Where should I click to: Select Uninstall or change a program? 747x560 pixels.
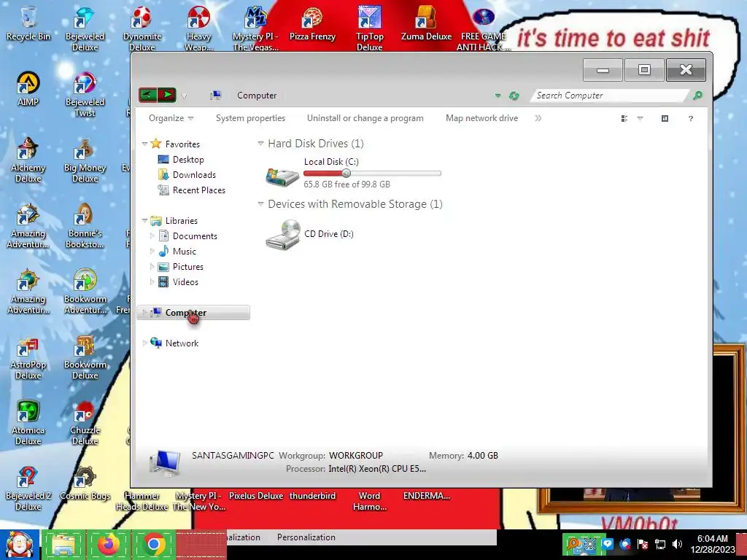click(x=365, y=118)
